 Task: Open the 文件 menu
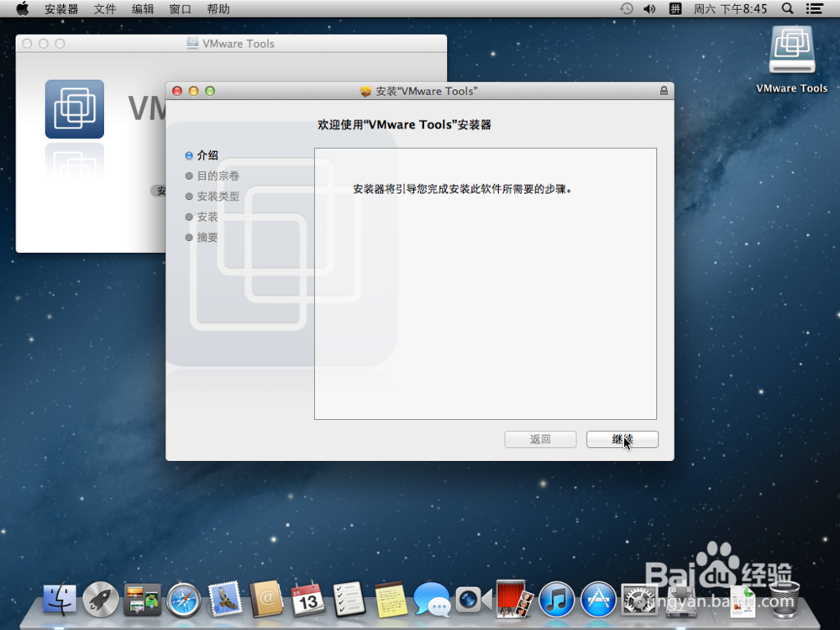(104, 9)
